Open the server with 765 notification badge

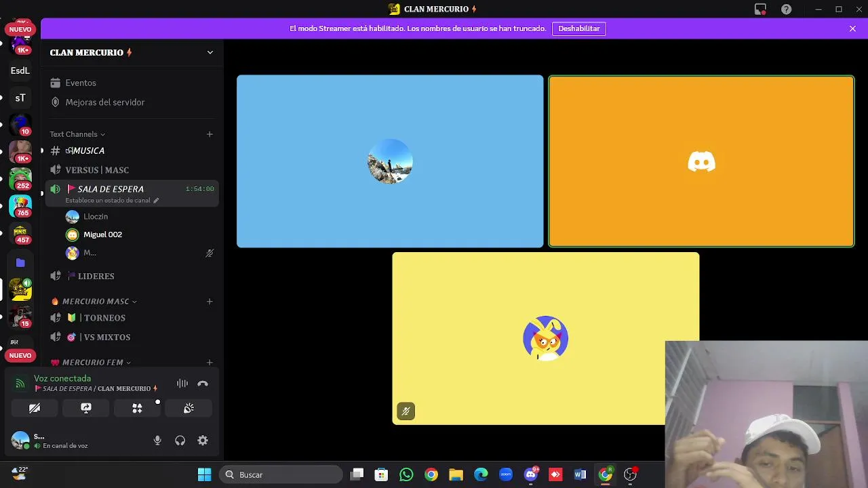[20, 207]
